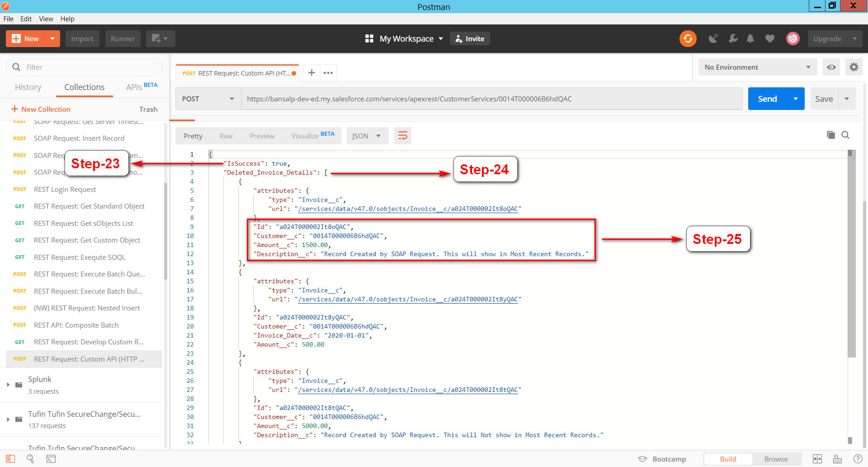Click the collections Filter field
This screenshot has width=868, height=467.
[85, 67]
